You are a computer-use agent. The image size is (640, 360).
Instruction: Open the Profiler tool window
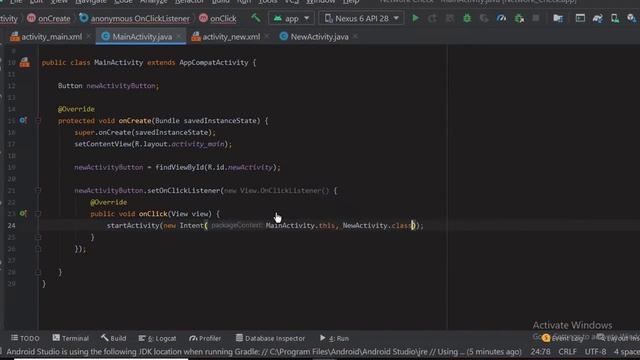point(205,338)
